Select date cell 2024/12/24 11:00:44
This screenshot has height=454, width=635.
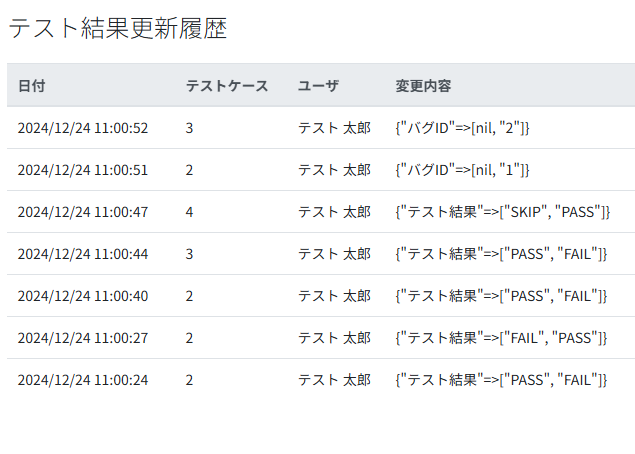pyautogui.click(x=83, y=254)
